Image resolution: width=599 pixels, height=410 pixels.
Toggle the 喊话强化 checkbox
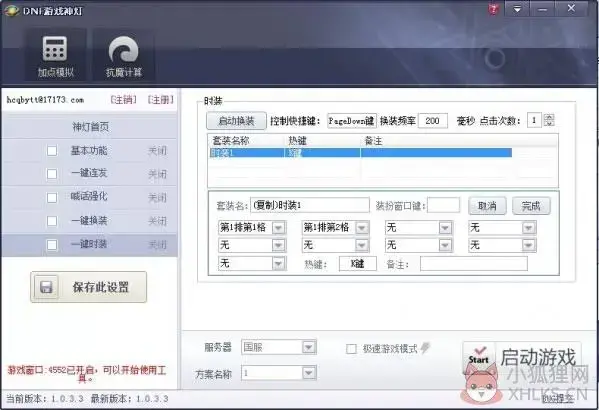click(x=52, y=198)
